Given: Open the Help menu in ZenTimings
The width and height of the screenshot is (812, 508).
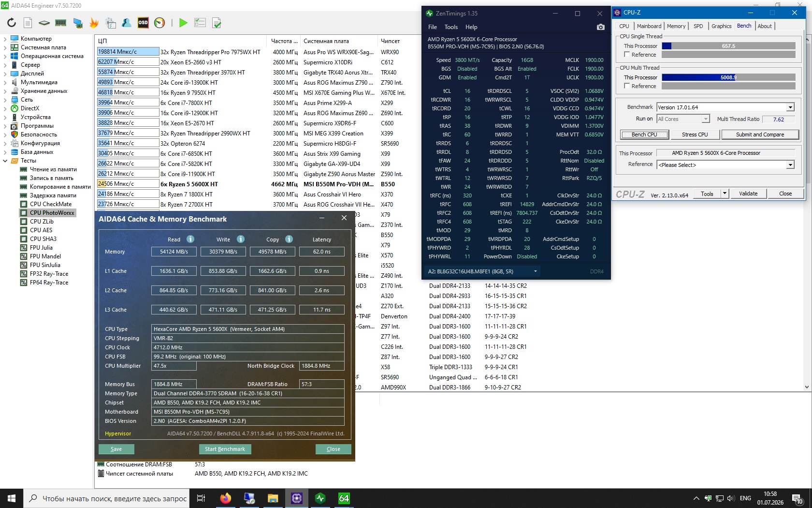Looking at the screenshot, I should pos(471,27).
